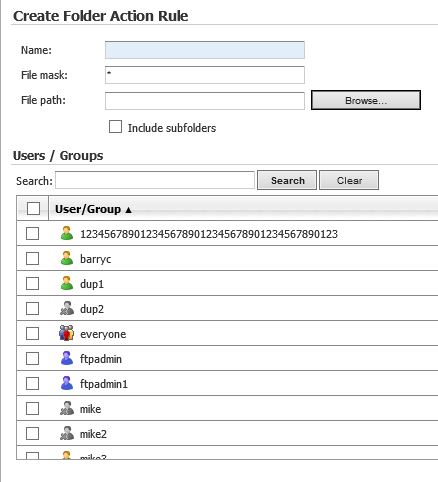
Task: Clear the user search with Clear button
Action: coord(349,180)
